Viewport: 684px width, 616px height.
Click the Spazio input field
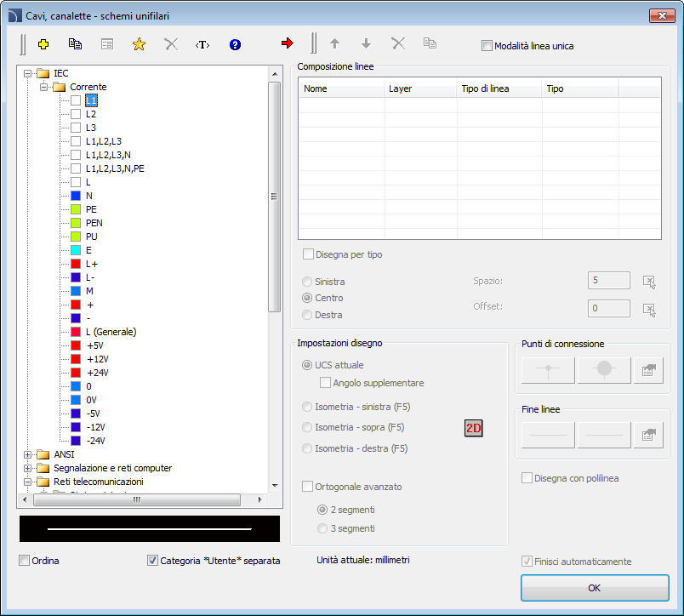(609, 281)
